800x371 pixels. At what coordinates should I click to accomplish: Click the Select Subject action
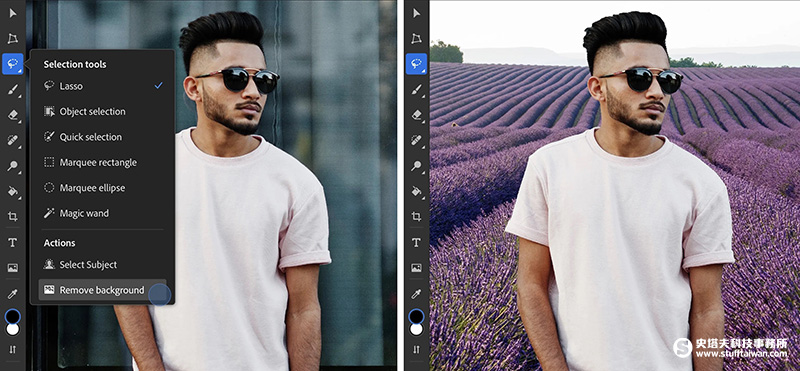[x=88, y=264]
